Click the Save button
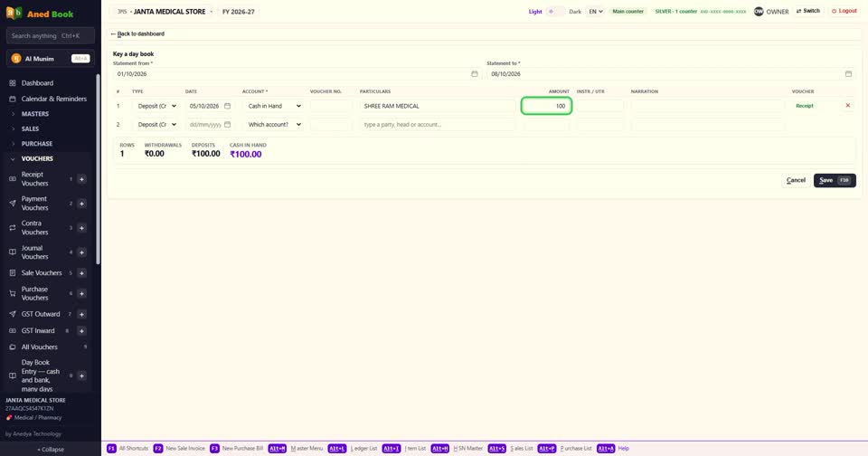The height and width of the screenshot is (456, 868). pos(835,180)
